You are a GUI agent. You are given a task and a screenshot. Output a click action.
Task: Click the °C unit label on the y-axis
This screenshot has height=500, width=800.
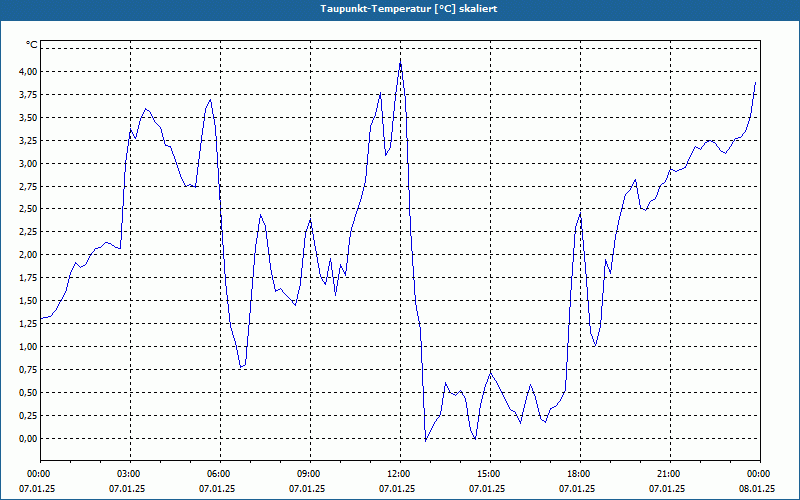click(x=32, y=45)
